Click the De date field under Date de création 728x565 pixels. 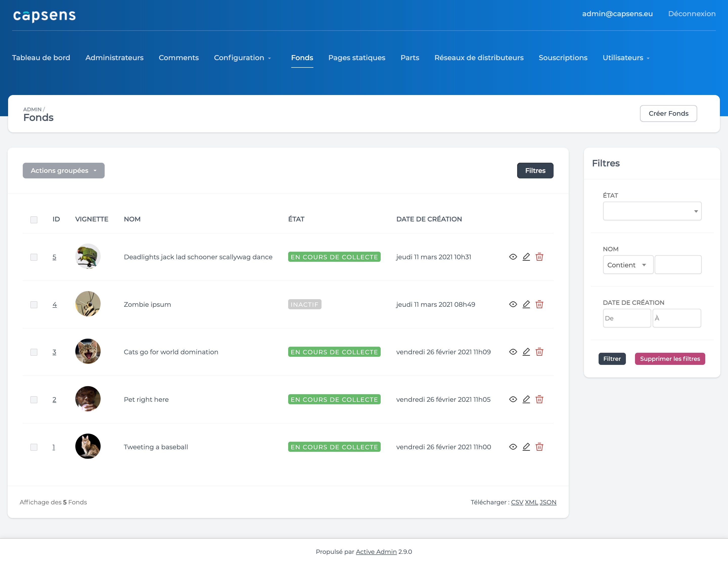[627, 318]
